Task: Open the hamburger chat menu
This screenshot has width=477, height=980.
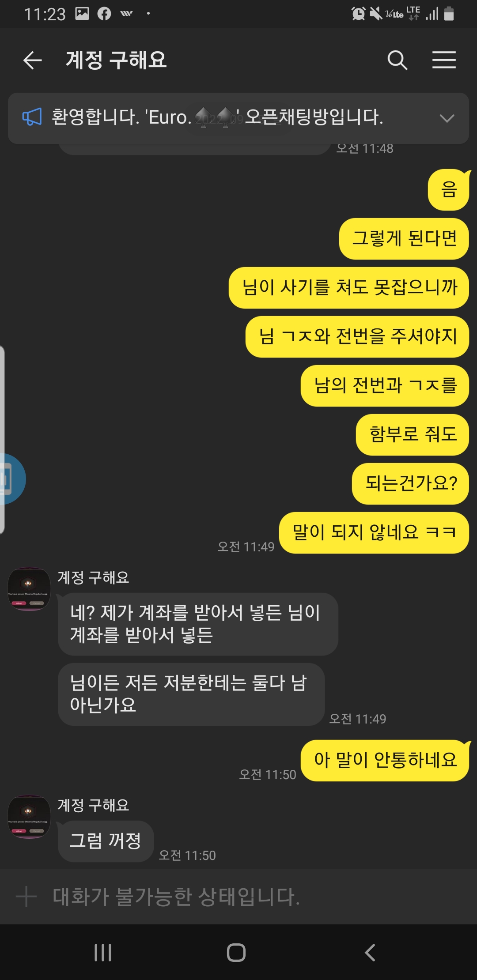Action: click(x=444, y=60)
